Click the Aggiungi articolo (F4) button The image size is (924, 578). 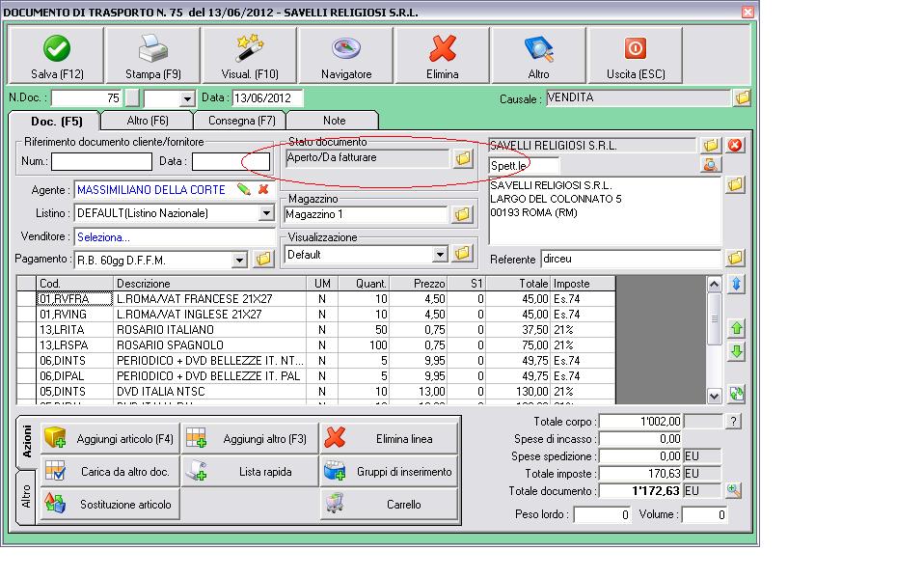coord(110,439)
